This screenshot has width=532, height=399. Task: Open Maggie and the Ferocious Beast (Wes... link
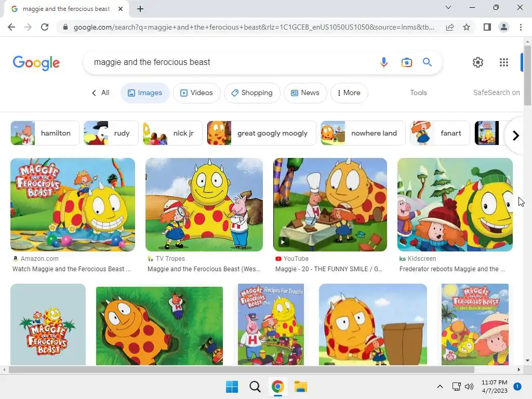pos(204,269)
